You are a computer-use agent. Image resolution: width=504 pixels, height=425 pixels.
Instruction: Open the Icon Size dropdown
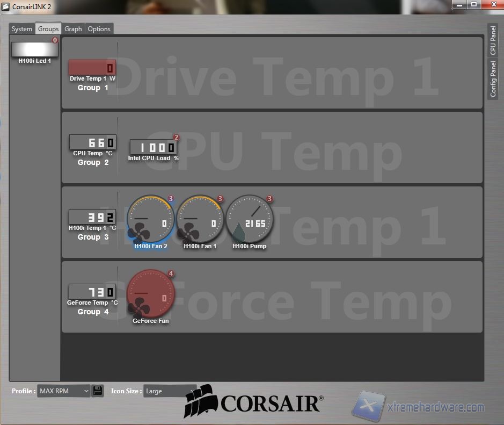coord(169,391)
